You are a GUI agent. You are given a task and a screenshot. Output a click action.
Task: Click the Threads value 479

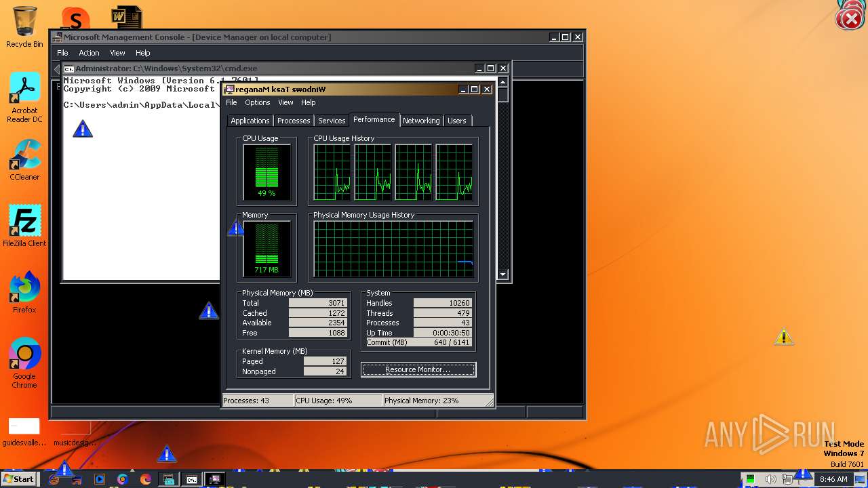tap(442, 313)
